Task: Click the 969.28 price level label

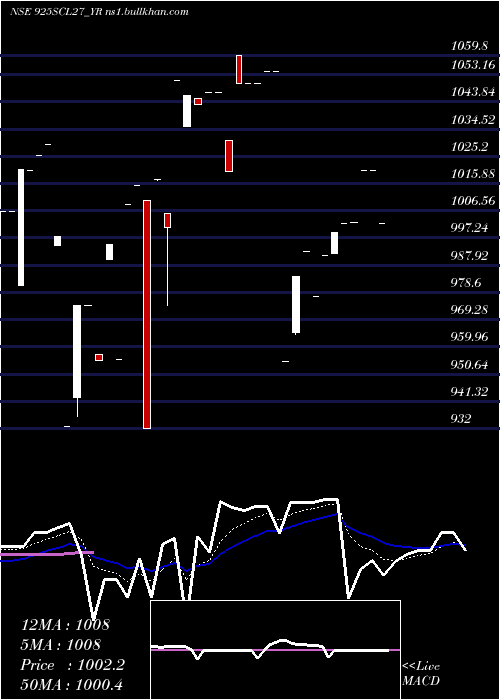Action: coord(469,309)
